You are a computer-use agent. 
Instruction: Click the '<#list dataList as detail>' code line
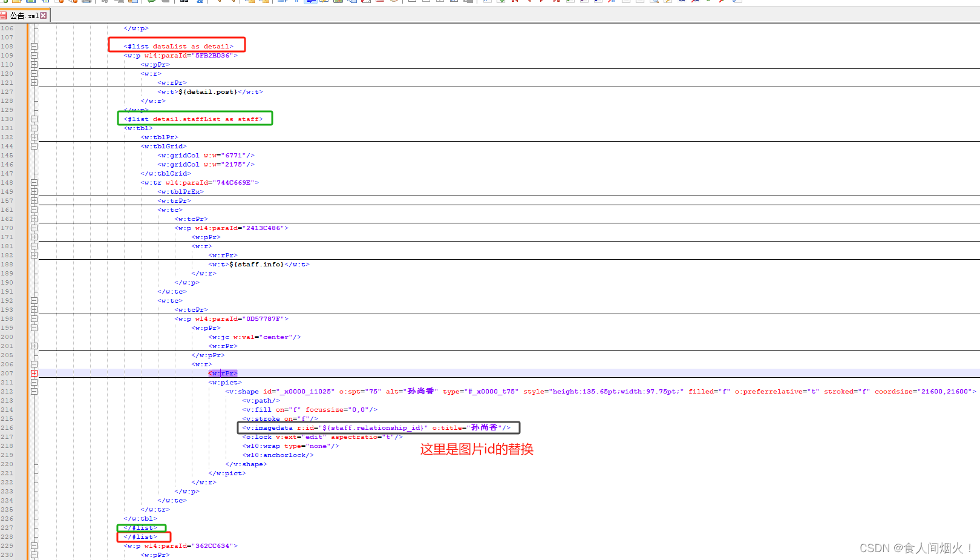[178, 47]
